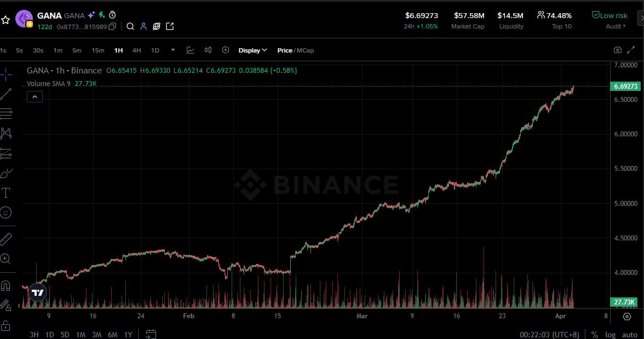644x339 pixels.
Task: Open the indicators line-chart icon
Action: click(190, 50)
